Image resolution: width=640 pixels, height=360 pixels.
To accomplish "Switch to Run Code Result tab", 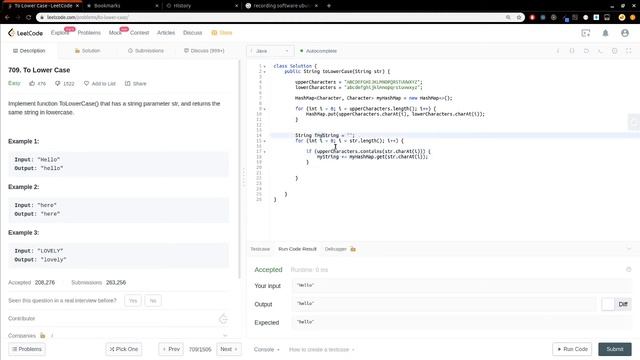I will tap(297, 249).
